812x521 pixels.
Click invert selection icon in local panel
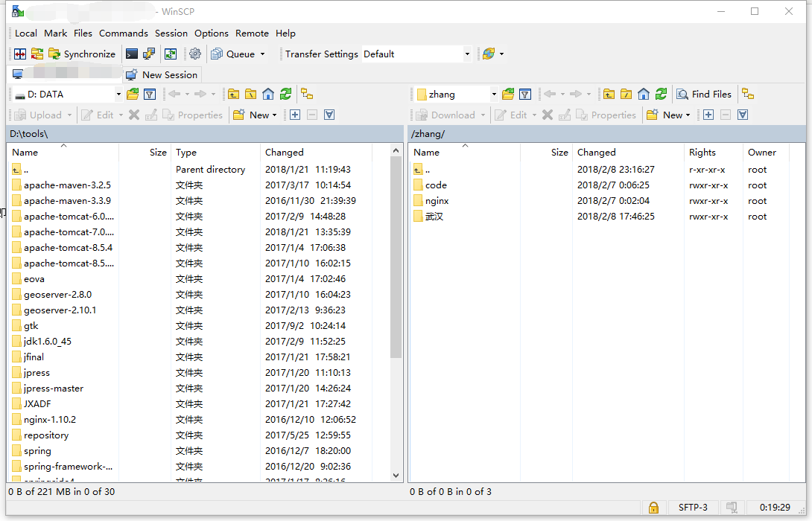coord(329,115)
